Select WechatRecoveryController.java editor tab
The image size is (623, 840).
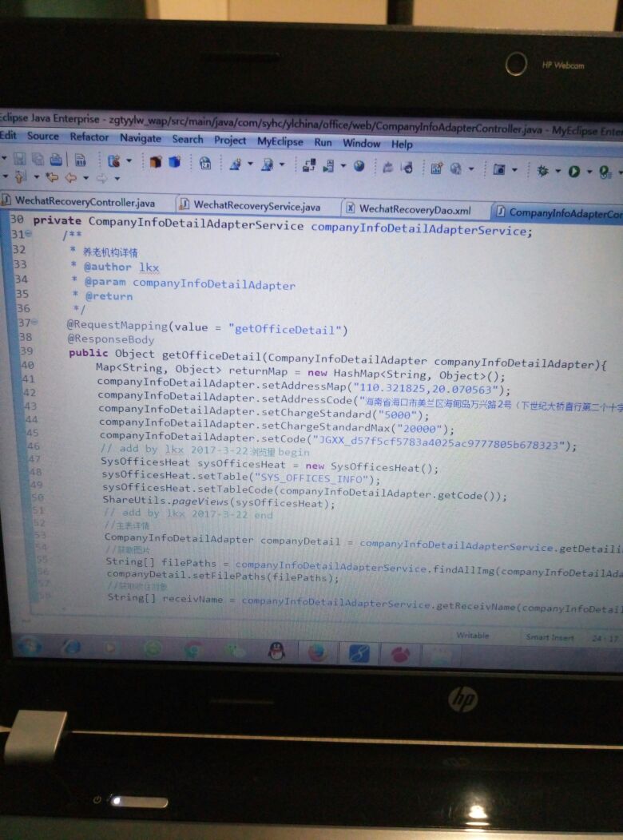pyautogui.click(x=85, y=203)
